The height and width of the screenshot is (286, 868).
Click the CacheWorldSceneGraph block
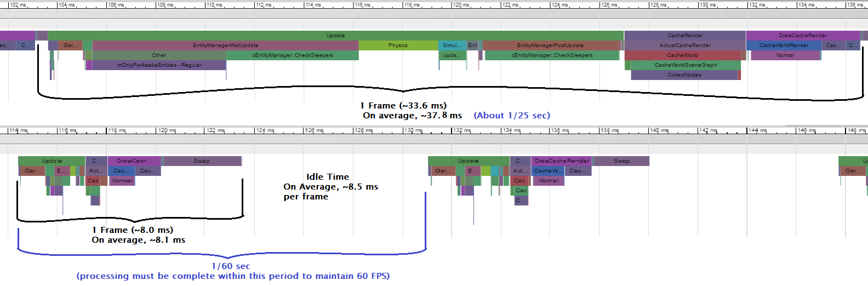coord(685,65)
